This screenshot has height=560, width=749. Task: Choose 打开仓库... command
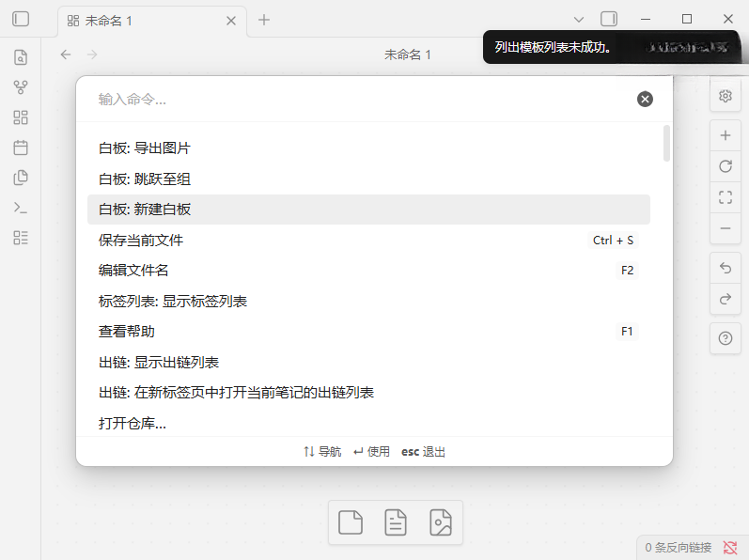click(x=368, y=423)
